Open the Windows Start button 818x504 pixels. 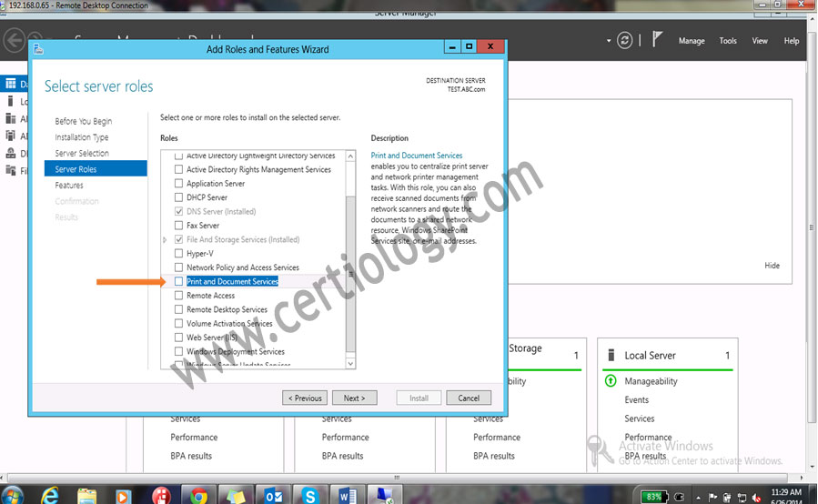[12, 495]
